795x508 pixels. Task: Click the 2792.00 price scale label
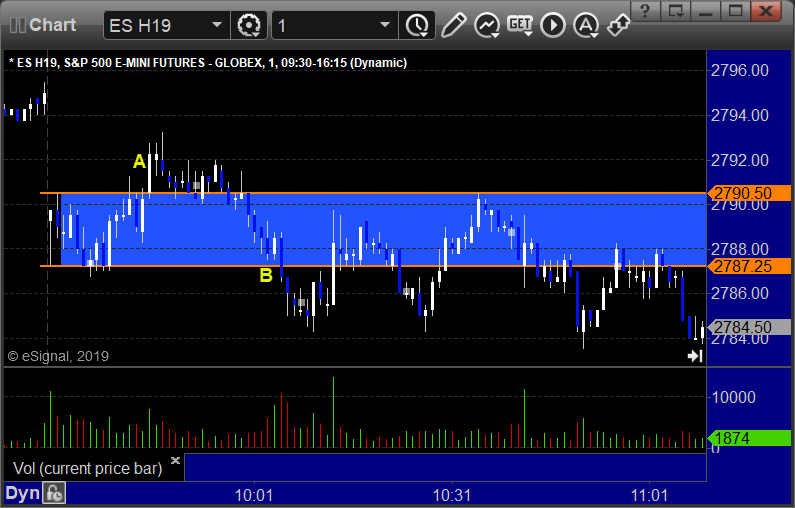pos(740,161)
